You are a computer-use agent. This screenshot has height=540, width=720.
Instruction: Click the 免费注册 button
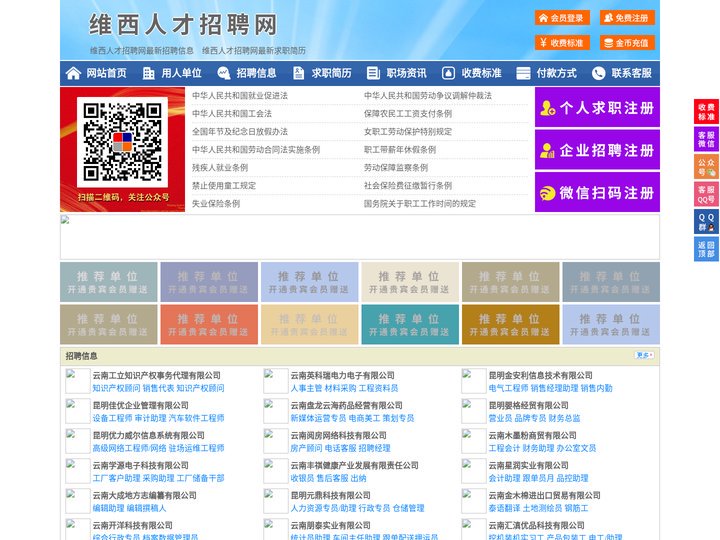click(x=627, y=18)
